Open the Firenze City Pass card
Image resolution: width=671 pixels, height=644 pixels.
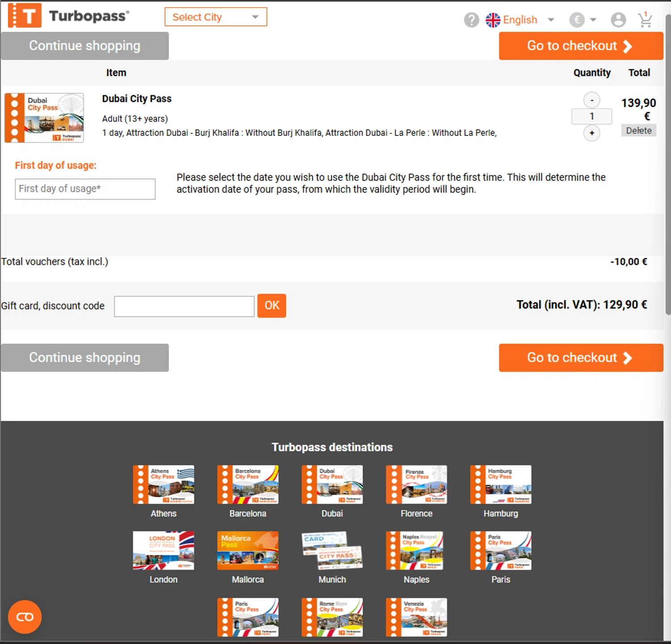pos(416,484)
